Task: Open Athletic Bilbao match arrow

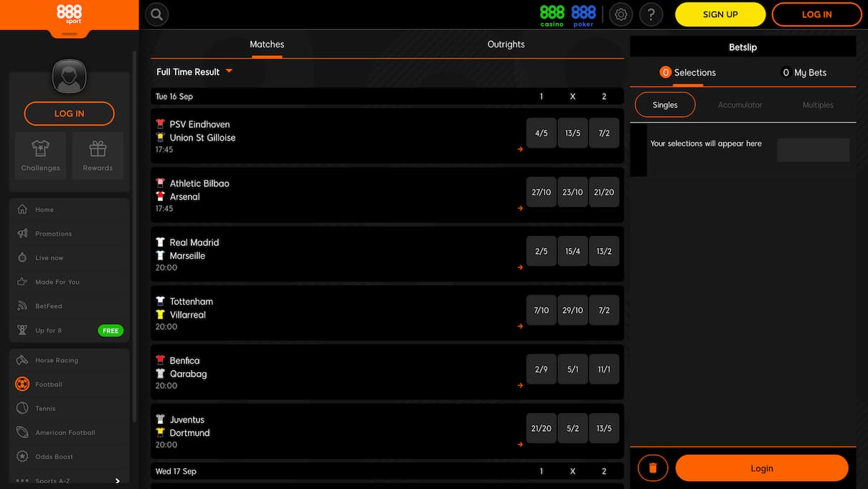Action: click(520, 209)
